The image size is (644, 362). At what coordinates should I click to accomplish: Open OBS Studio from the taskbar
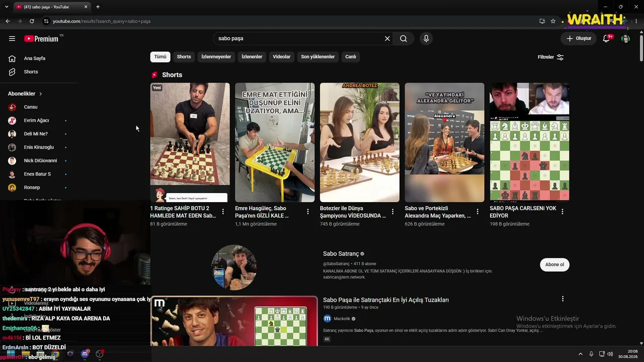(x=100, y=354)
